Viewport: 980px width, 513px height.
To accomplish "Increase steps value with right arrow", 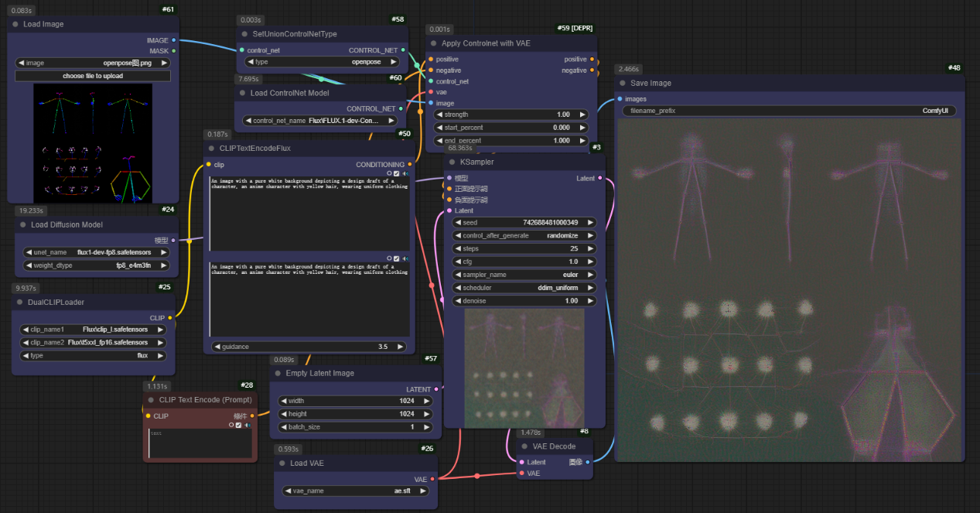I will click(x=591, y=248).
